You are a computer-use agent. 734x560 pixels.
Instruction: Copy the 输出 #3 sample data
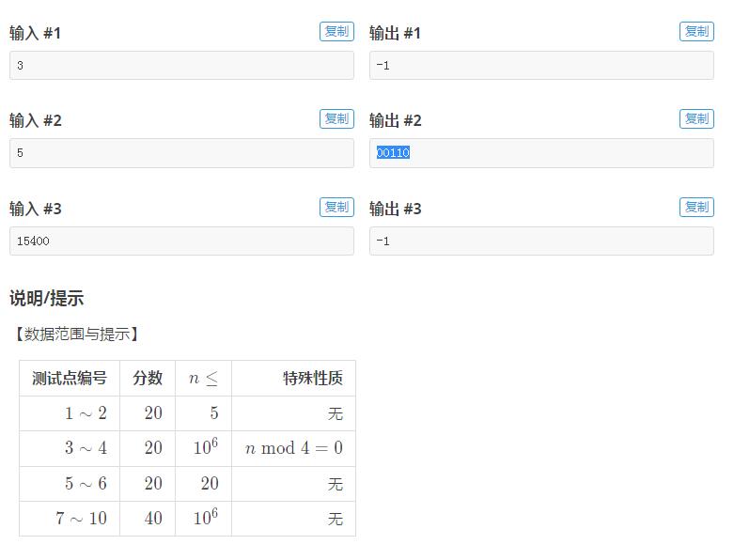[x=696, y=207]
